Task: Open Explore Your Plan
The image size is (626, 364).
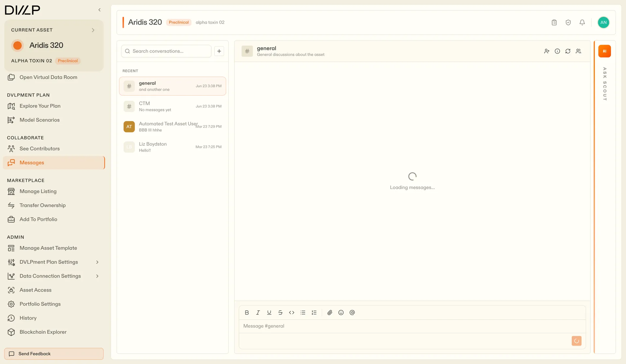Action: [x=40, y=106]
